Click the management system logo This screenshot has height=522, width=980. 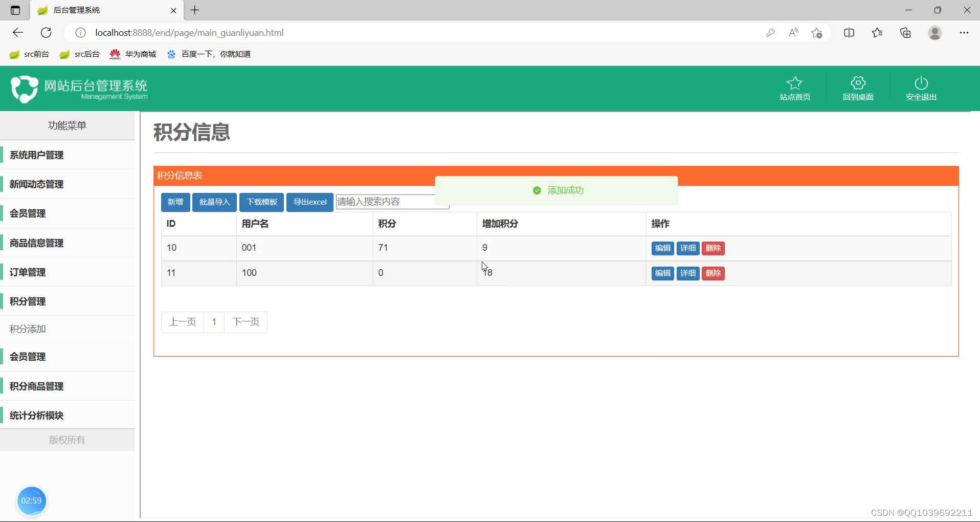point(79,89)
